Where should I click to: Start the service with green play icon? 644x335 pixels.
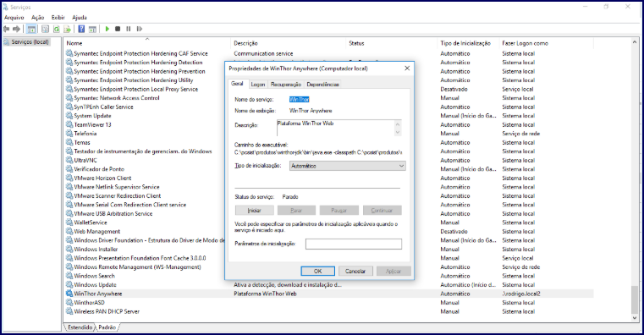coord(107,29)
